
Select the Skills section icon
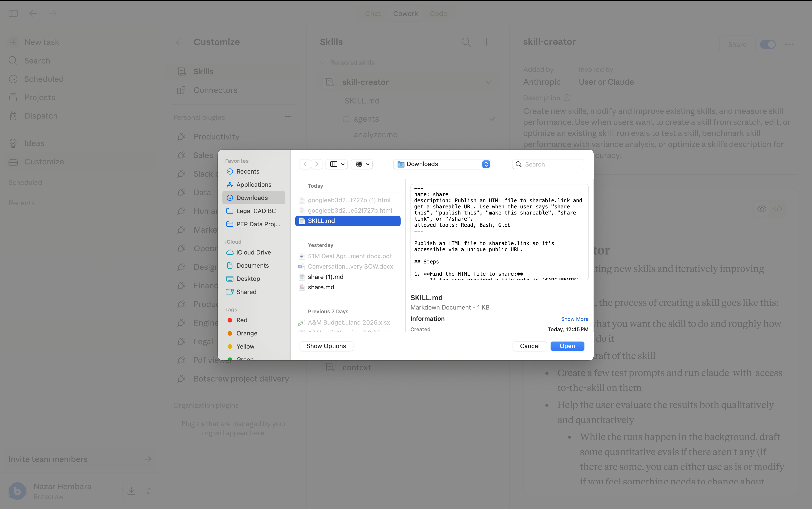coord(181,71)
